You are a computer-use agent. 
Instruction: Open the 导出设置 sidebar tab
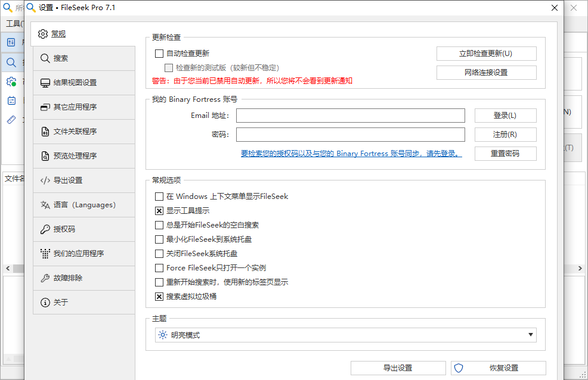click(x=84, y=180)
